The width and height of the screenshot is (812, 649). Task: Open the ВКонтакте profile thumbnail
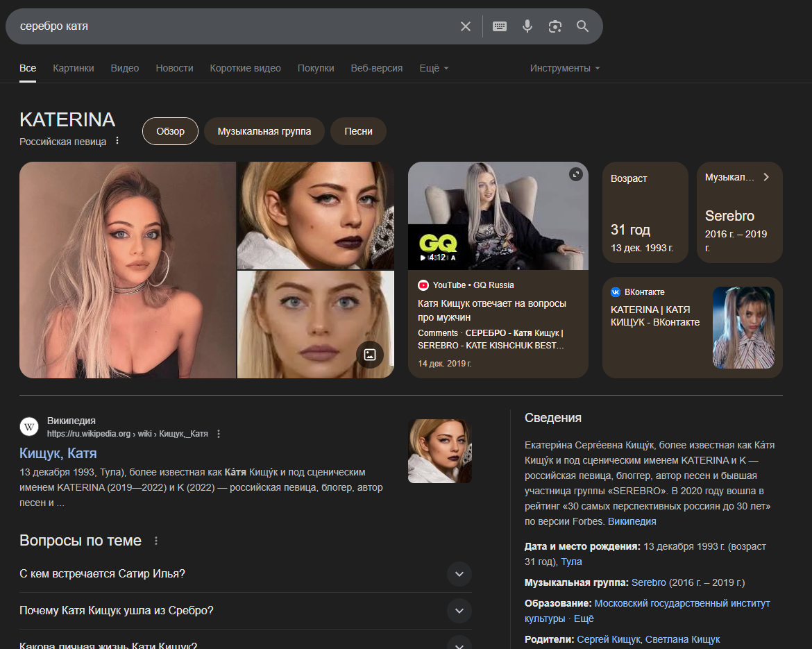744,328
